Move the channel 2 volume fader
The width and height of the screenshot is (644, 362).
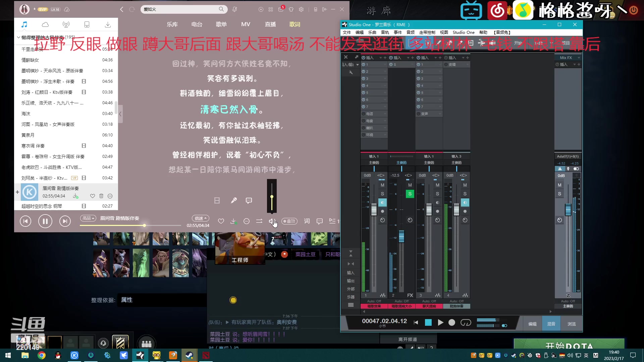tap(401, 236)
